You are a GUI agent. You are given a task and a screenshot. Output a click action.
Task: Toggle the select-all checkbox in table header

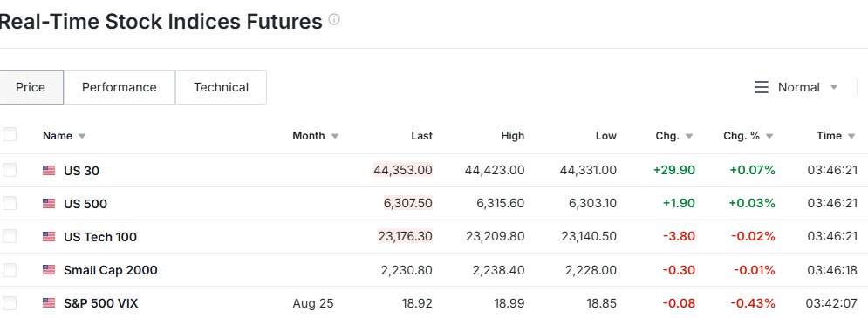(x=10, y=134)
